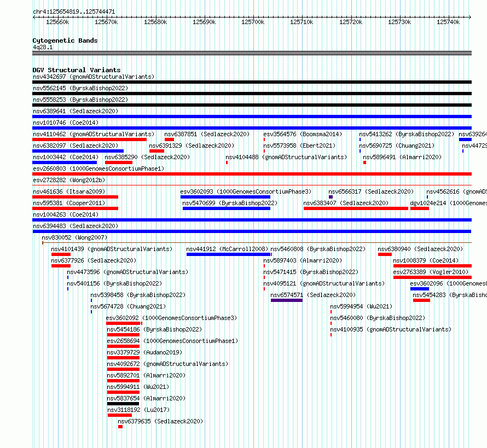
Task: Click the nsv6574571 Sedlazeck2020 label
Action: pos(313,295)
